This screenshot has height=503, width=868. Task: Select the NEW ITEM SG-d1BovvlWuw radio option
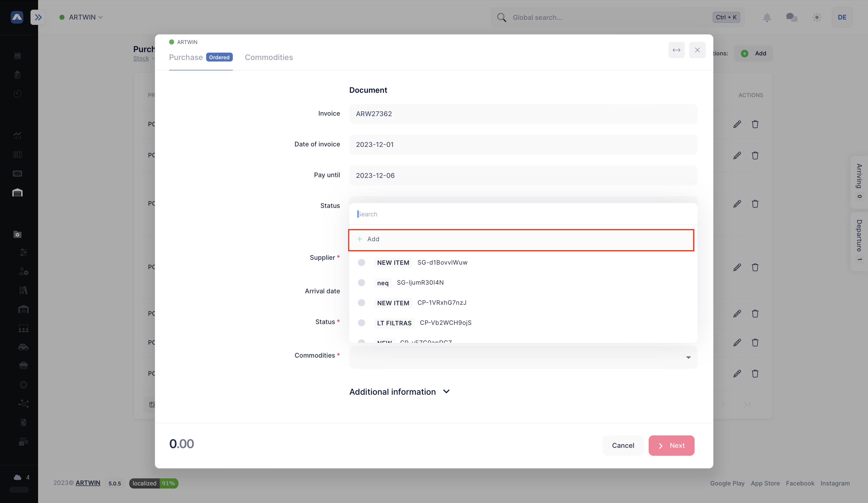(361, 262)
